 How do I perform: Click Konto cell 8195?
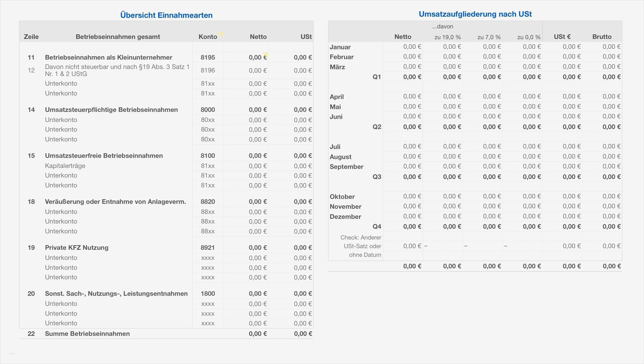pyautogui.click(x=208, y=57)
